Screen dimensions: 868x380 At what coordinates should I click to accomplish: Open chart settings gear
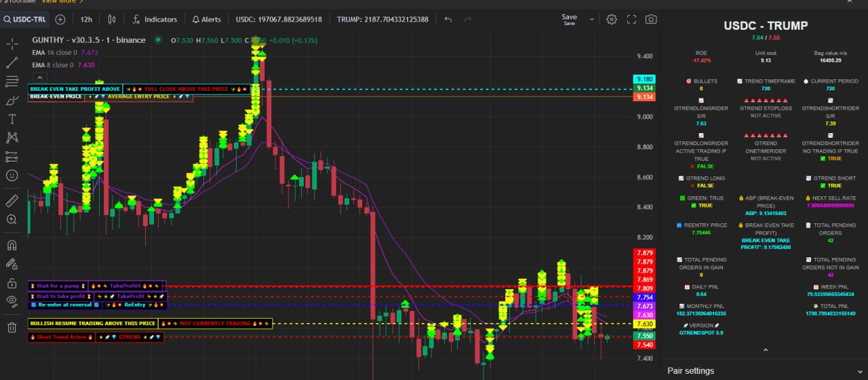pyautogui.click(x=612, y=20)
